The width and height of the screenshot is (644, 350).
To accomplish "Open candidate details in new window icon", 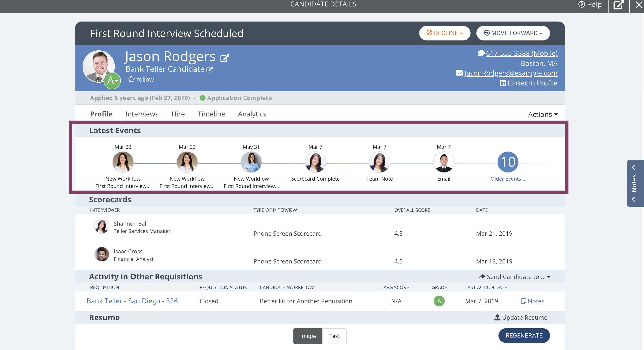I will coord(618,5).
